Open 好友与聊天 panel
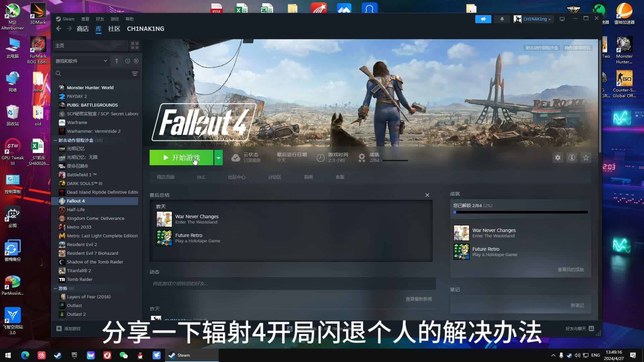Viewport: 644px width, 362px height. pos(580,328)
